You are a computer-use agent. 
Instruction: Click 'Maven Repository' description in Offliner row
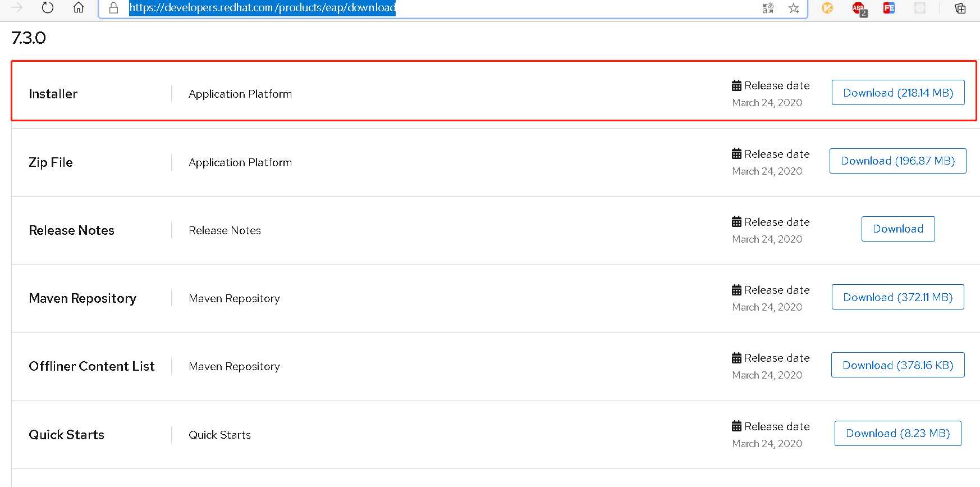234,366
